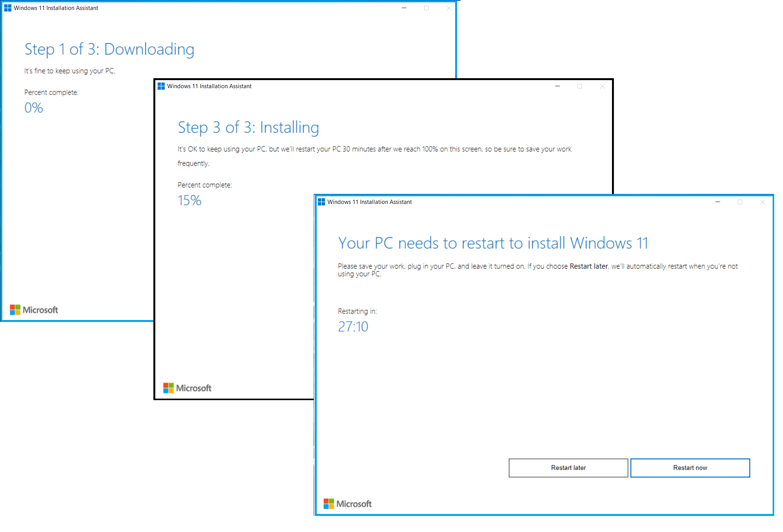Click the Microsoft logo in restart window

(x=347, y=504)
